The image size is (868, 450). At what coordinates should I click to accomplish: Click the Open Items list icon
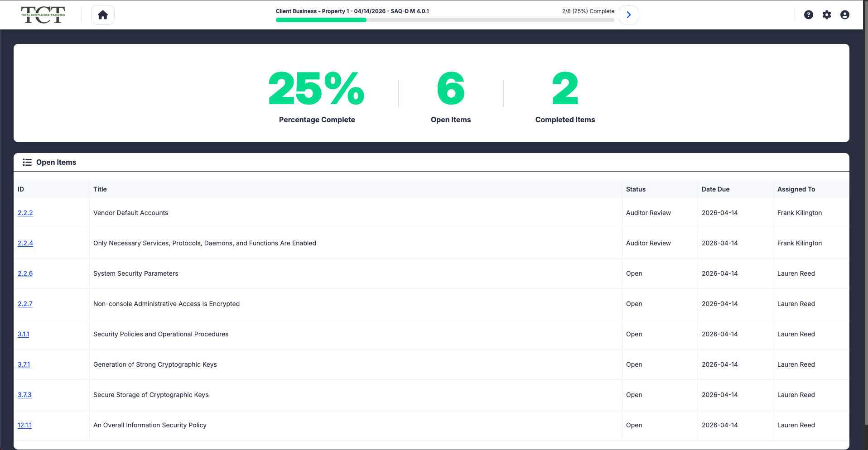[x=27, y=163]
